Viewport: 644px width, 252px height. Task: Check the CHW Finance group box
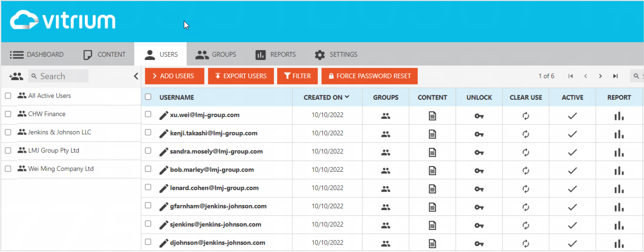8,114
